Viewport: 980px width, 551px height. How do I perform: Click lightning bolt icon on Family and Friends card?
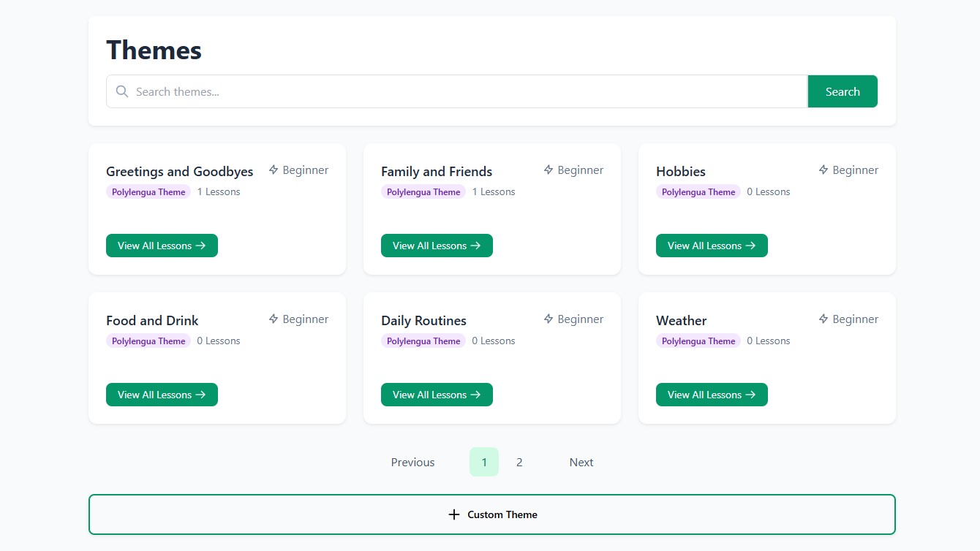coord(549,170)
